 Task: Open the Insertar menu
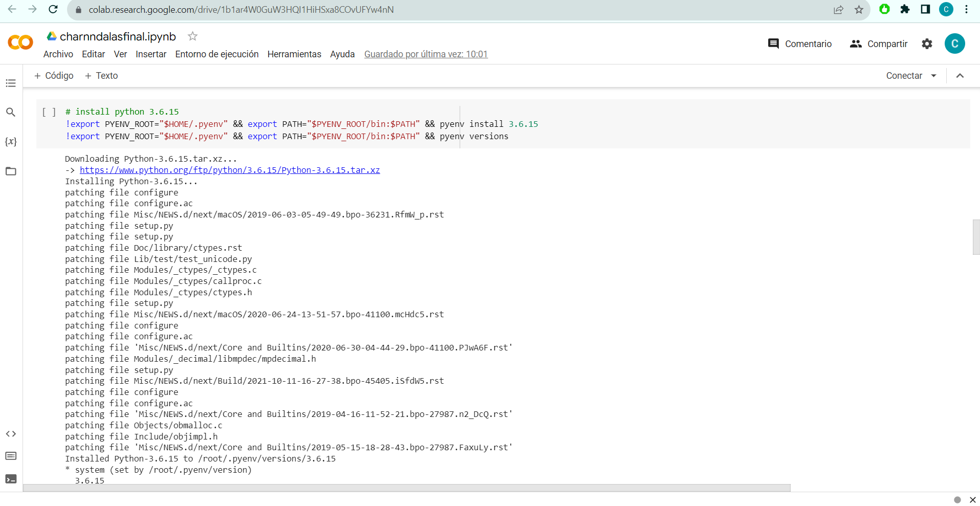tap(151, 54)
